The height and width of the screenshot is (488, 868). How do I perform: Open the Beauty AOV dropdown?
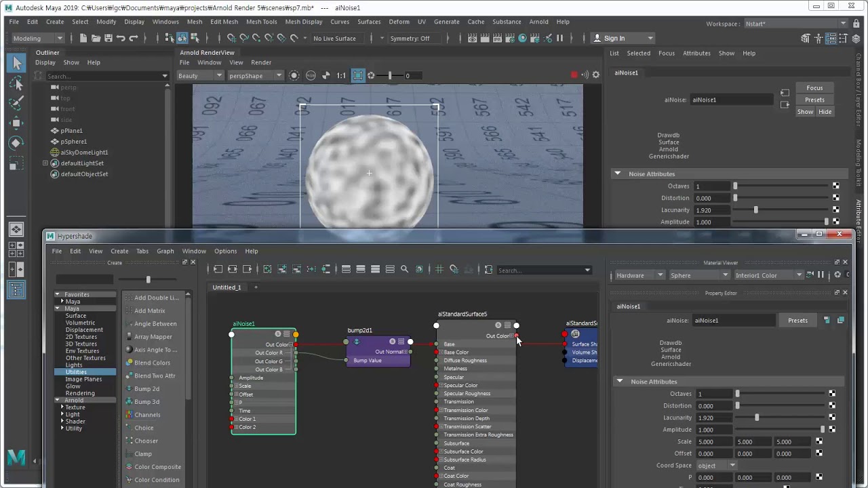click(199, 76)
